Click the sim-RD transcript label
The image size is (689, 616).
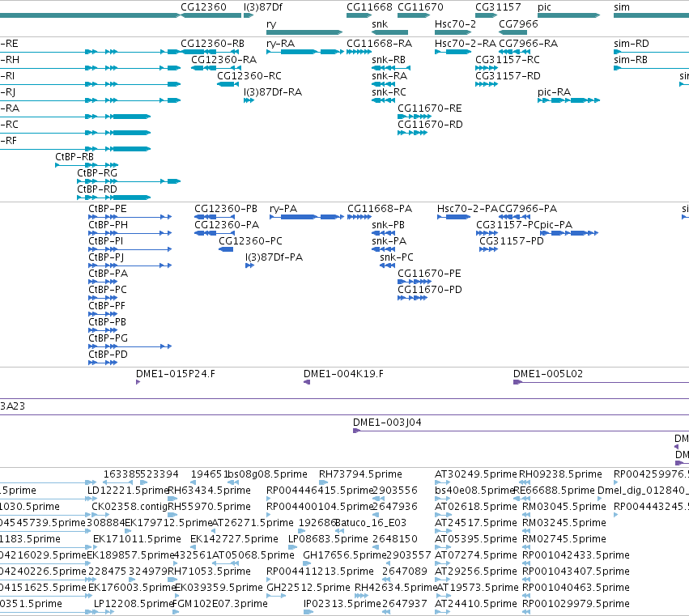coord(631,44)
